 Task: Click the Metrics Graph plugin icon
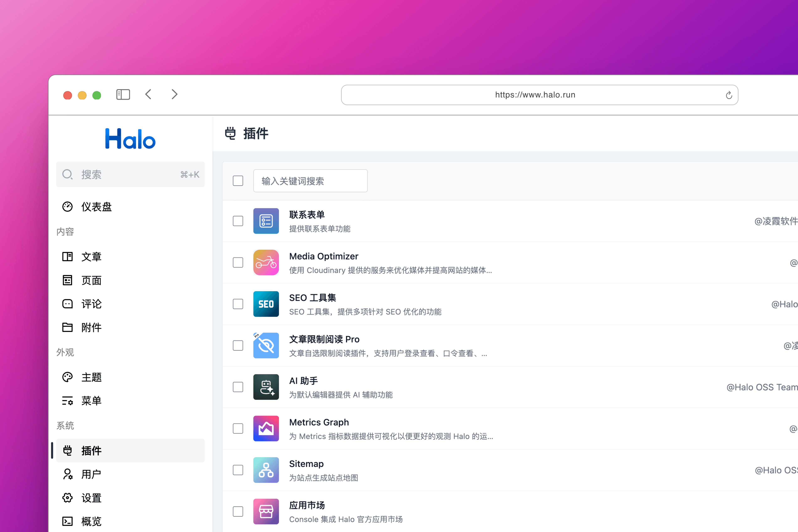pos(266,429)
